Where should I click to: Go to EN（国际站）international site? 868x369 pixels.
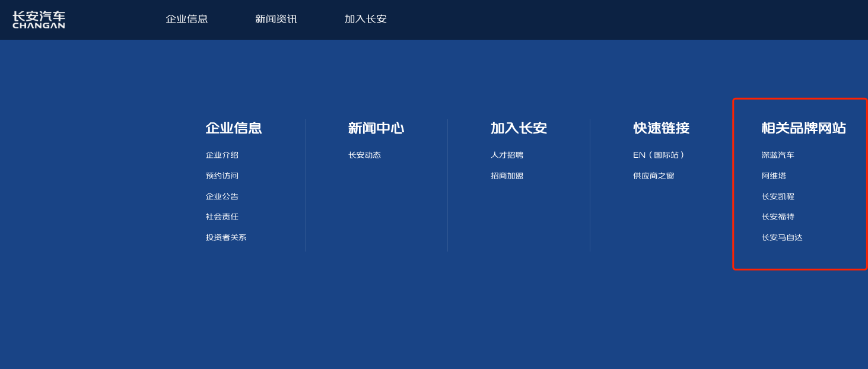pos(659,155)
